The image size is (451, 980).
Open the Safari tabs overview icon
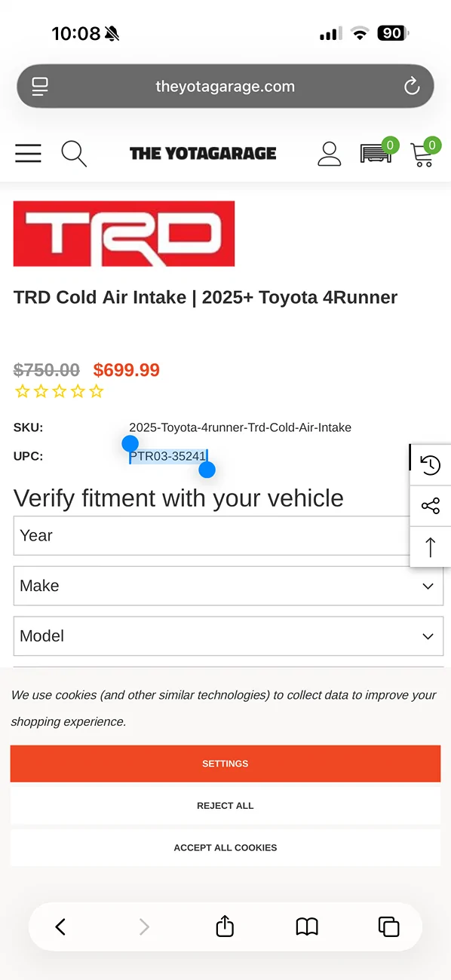[388, 926]
